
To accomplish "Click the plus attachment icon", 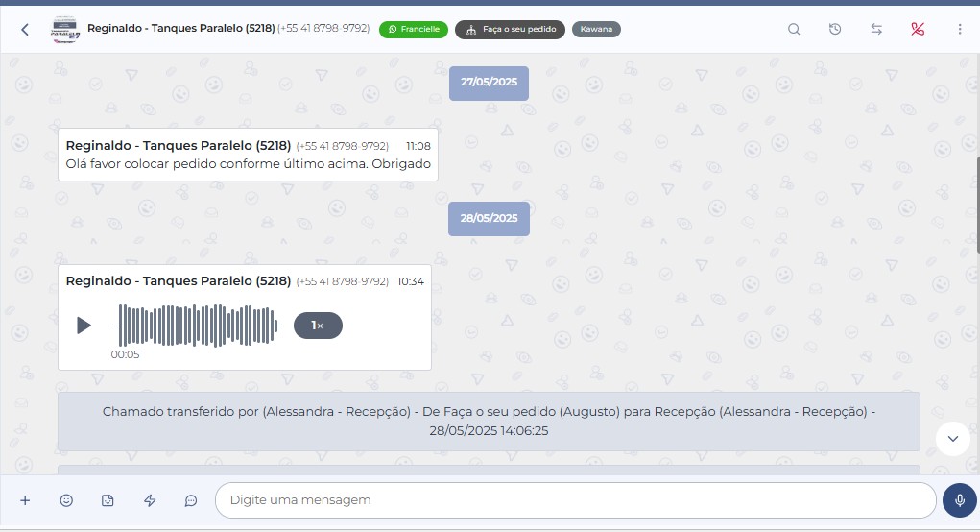I will coord(25,500).
